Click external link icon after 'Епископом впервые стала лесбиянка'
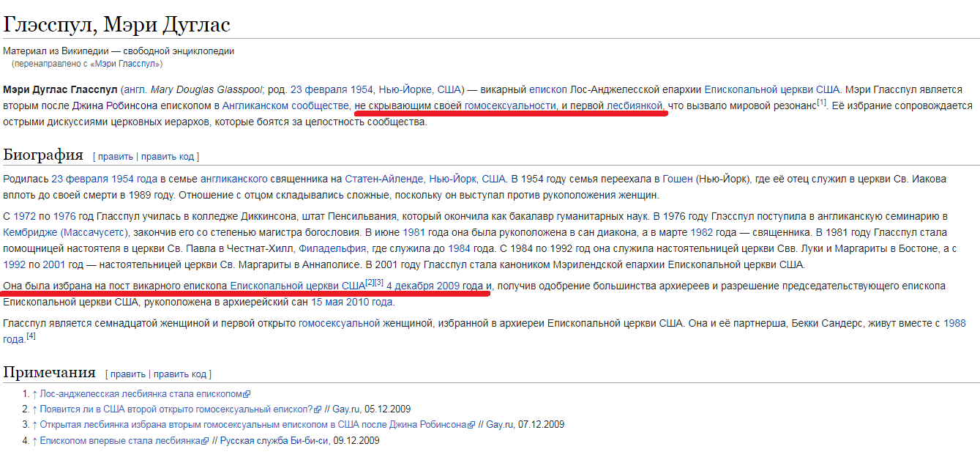The image size is (980, 460). click(205, 441)
